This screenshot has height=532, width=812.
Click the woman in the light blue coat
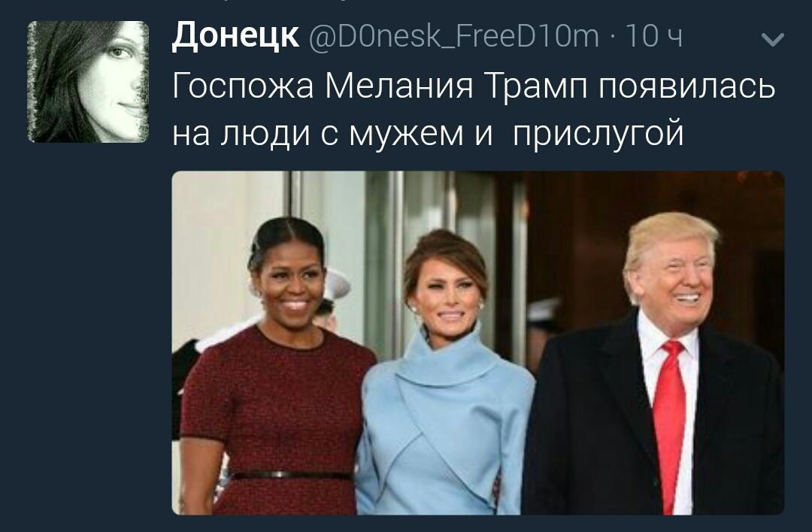[x=445, y=378]
